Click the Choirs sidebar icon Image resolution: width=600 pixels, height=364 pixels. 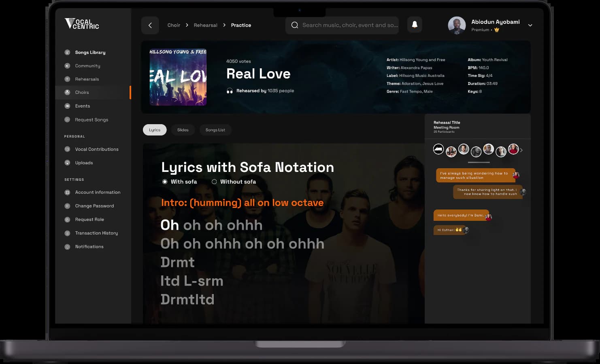[67, 92]
